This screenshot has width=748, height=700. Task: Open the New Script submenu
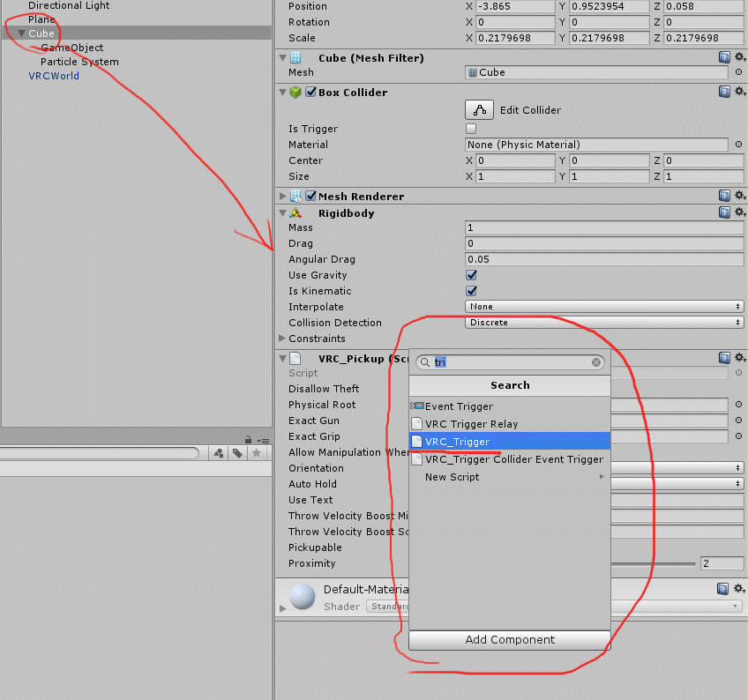pyautogui.click(x=510, y=477)
